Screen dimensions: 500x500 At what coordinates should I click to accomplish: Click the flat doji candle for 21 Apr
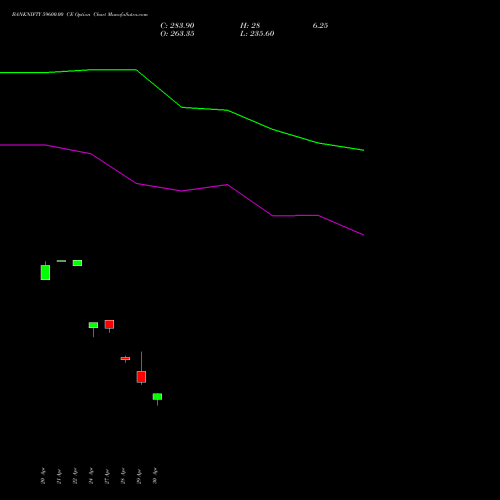point(61,261)
